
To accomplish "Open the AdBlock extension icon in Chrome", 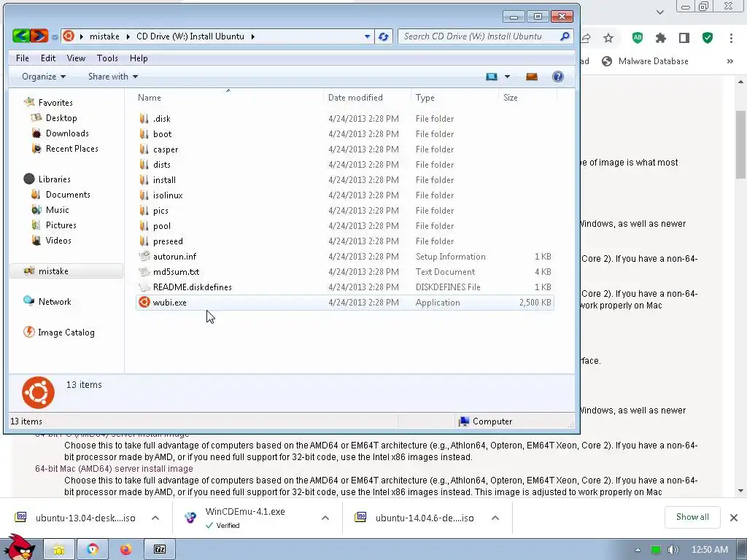I will [638, 38].
